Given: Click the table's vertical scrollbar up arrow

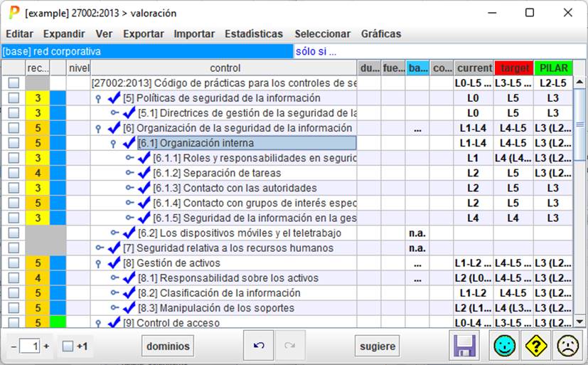Looking at the screenshot, I should [579, 82].
